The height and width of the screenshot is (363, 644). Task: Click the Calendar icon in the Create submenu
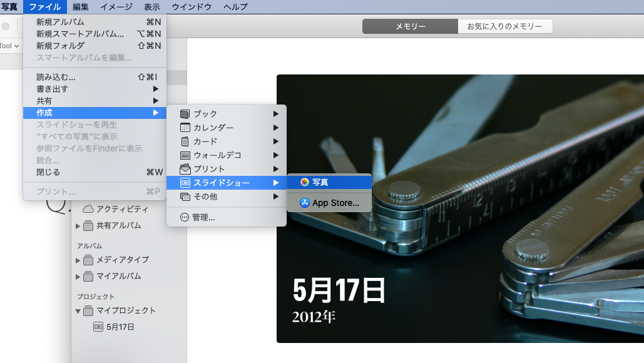[x=185, y=128]
